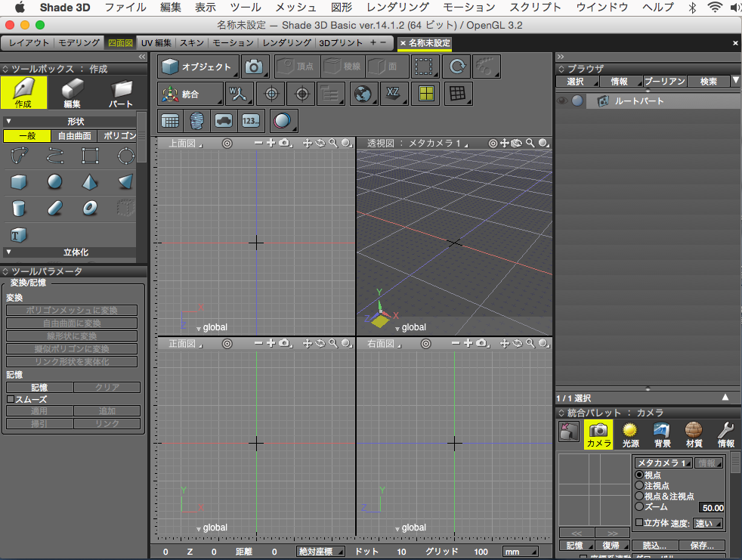This screenshot has height=560, width=742.
Task: Switch to the UV 編集 layout tab
Action: pyautogui.click(x=156, y=42)
